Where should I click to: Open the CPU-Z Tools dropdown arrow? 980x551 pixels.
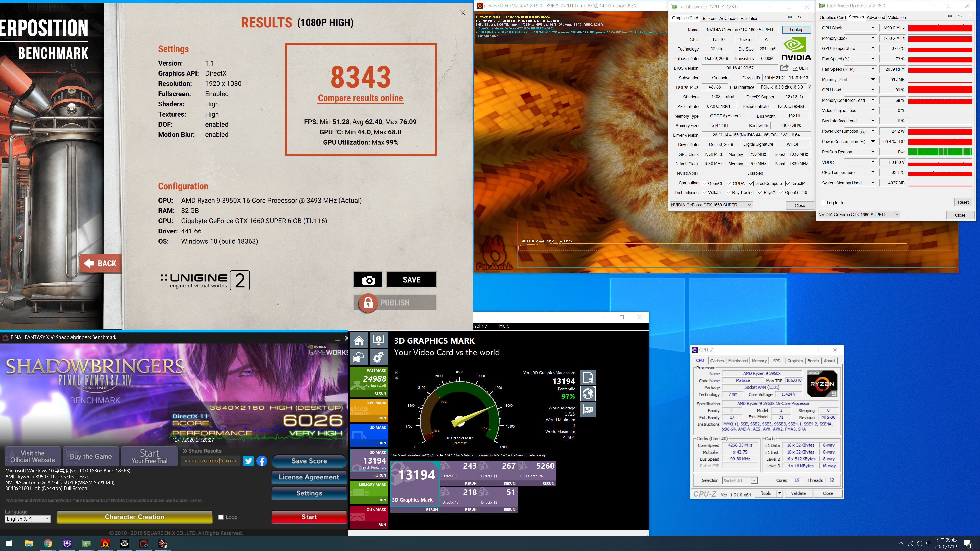(x=779, y=493)
